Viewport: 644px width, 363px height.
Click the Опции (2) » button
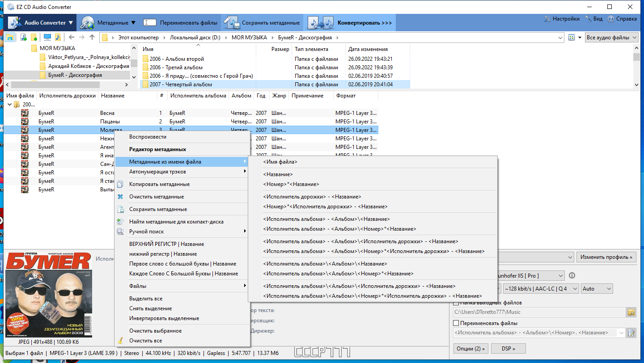(470, 348)
